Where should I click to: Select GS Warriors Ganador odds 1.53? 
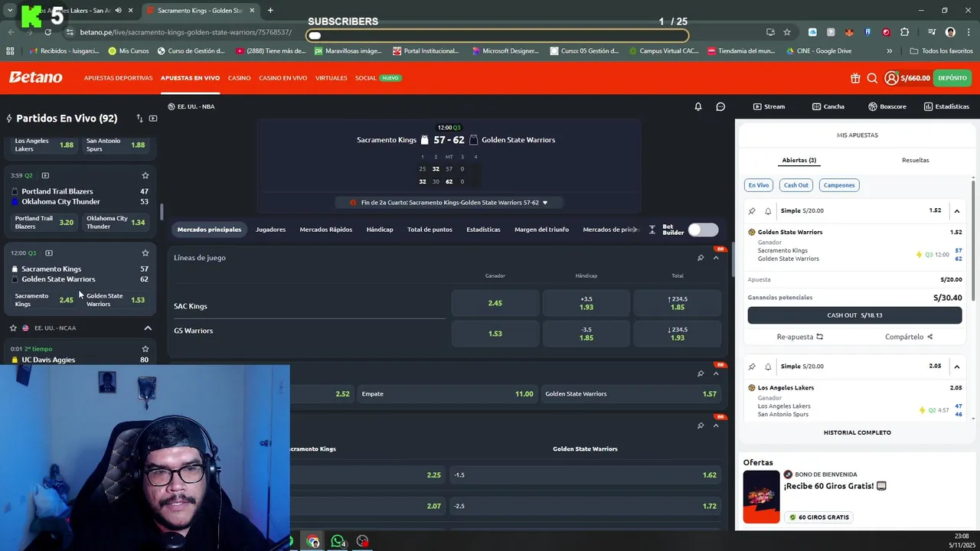tap(495, 334)
